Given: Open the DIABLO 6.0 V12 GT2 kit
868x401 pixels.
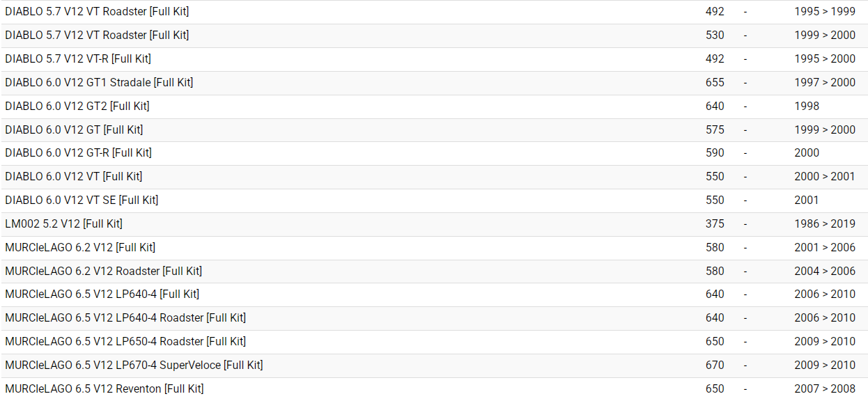Looking at the screenshot, I should click(77, 107).
